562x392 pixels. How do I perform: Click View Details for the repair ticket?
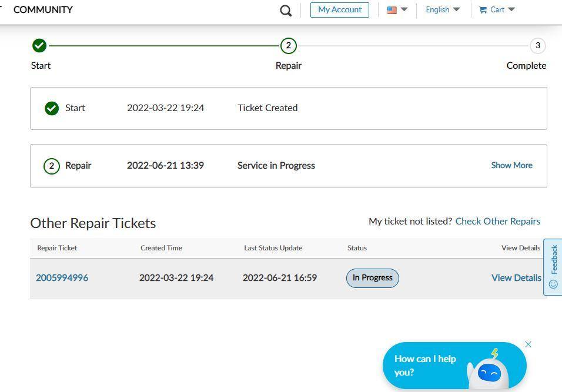(516, 278)
